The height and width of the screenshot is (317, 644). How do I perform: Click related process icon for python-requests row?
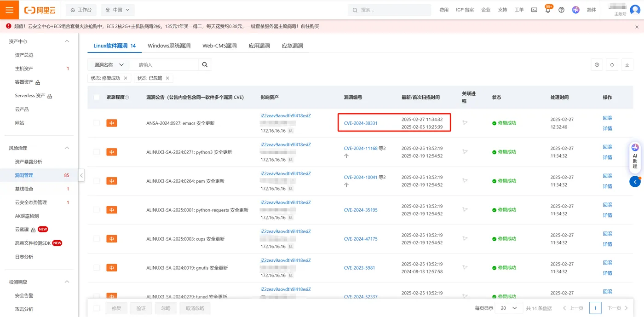[465, 210]
